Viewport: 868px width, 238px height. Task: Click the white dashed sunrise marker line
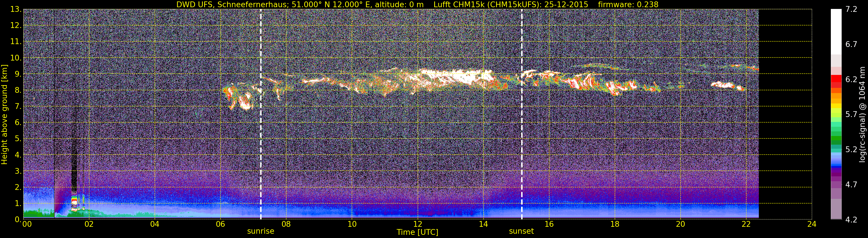261,114
